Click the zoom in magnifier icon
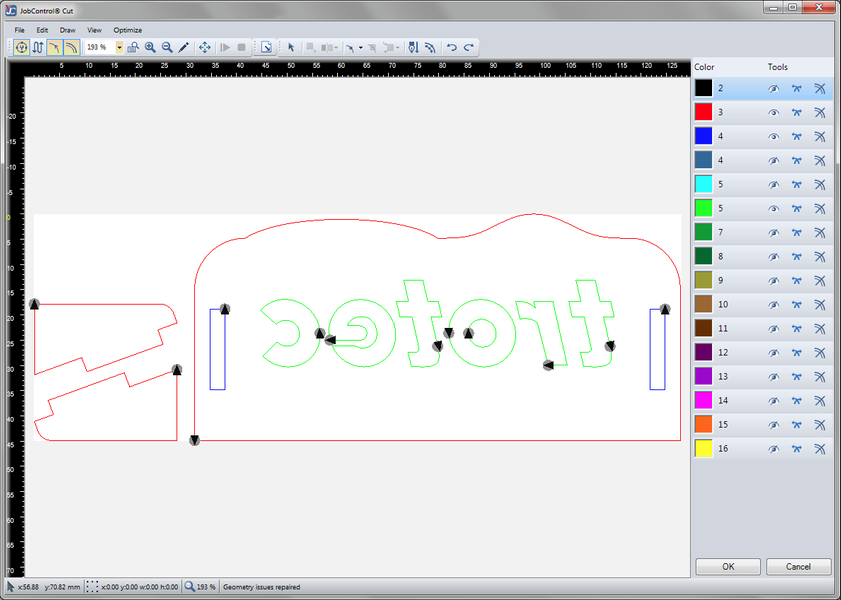 pyautogui.click(x=150, y=47)
